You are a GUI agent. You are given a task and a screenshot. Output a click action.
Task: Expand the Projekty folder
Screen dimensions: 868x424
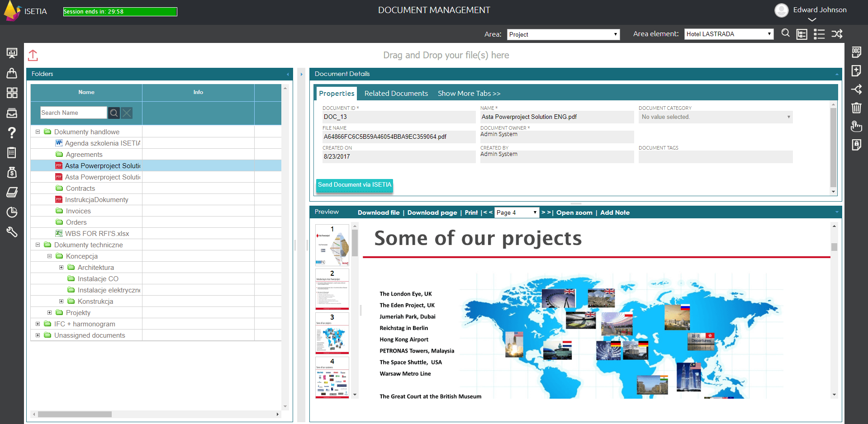point(50,313)
